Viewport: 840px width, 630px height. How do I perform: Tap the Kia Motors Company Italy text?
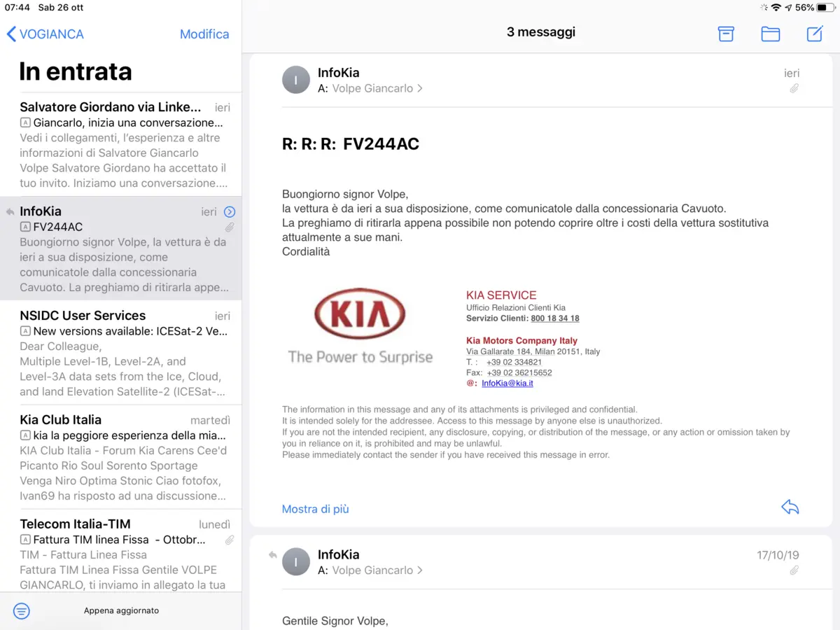coord(522,341)
